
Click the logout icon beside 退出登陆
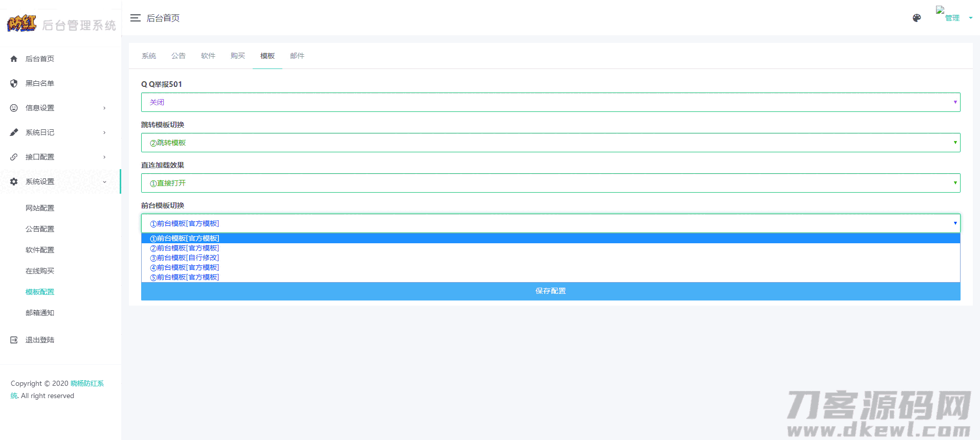(14, 340)
